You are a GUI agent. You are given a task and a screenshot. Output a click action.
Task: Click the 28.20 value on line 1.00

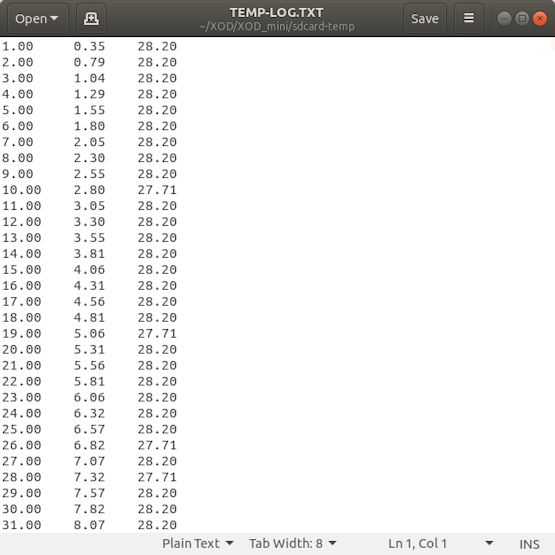(157, 46)
